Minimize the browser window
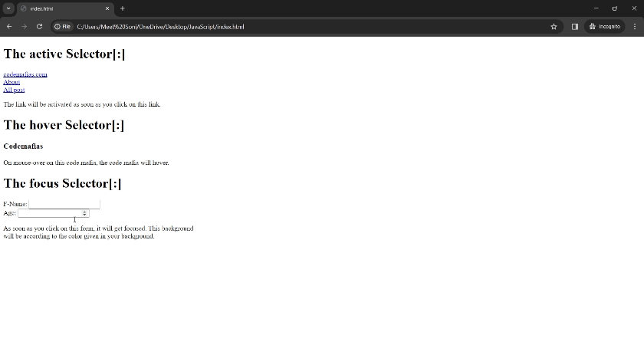 pos(596,8)
